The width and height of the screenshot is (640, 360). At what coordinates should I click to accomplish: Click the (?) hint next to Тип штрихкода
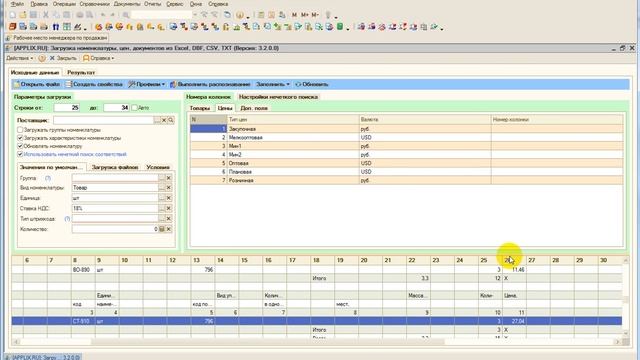(67, 219)
